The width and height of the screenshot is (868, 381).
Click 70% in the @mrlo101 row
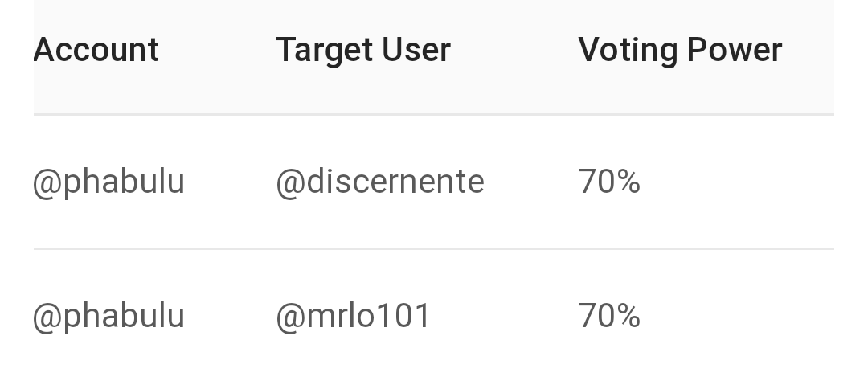(609, 316)
